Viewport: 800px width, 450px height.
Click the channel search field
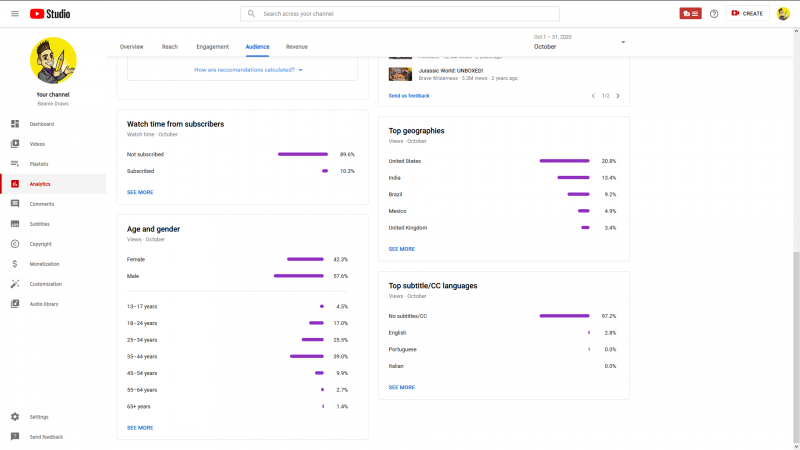click(400, 14)
